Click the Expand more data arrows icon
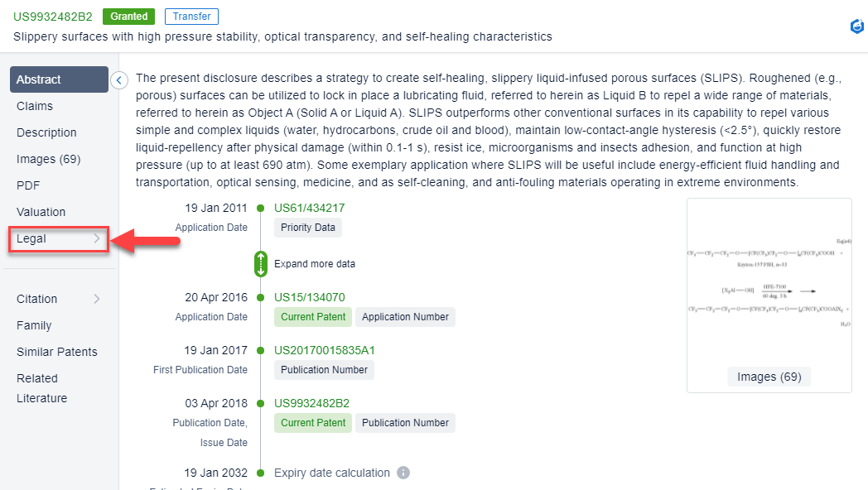Viewport: 868px width, 490px height. [261, 264]
